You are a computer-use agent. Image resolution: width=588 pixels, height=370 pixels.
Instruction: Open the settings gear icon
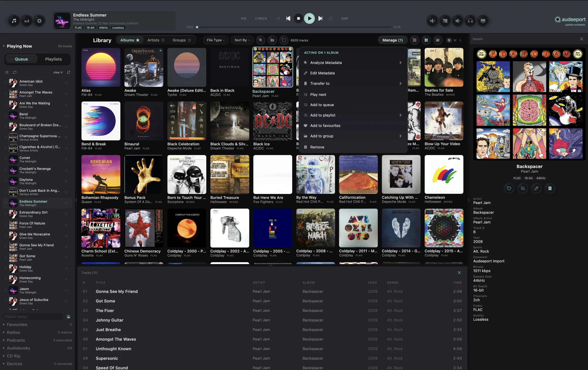(x=39, y=21)
